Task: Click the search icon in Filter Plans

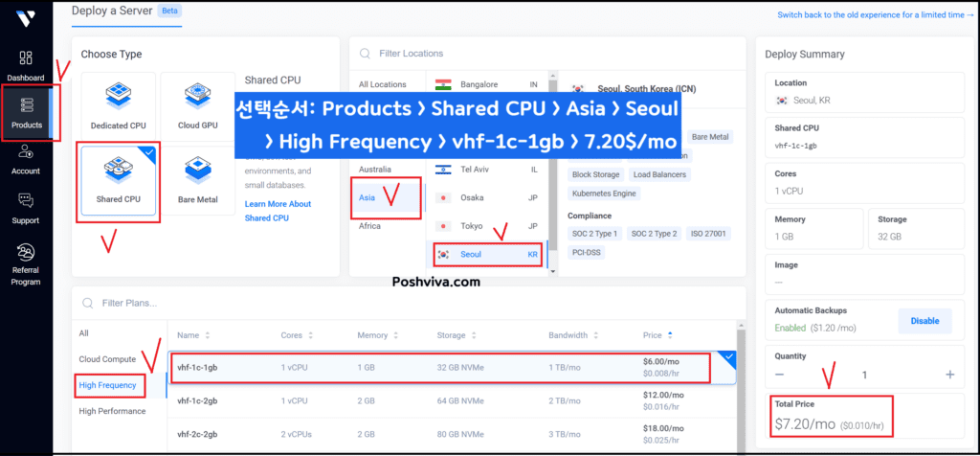Action: click(87, 304)
